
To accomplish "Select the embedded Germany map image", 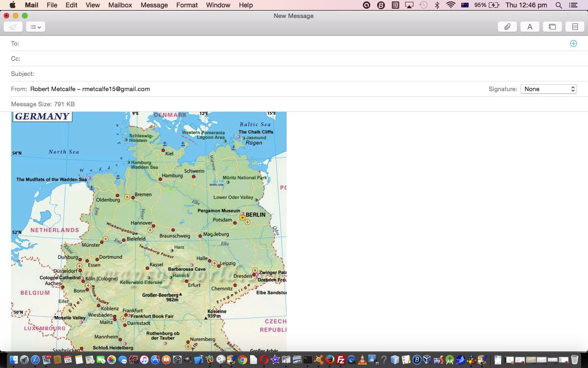I will pos(149,231).
